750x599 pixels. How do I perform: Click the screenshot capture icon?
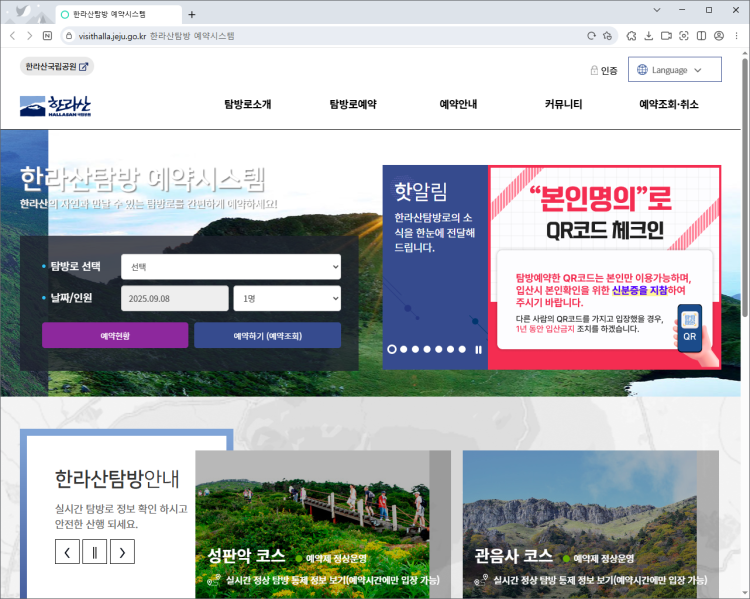point(684,36)
